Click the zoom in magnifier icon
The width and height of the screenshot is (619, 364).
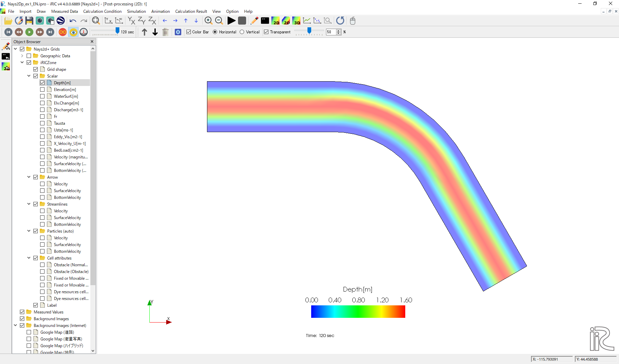click(208, 21)
